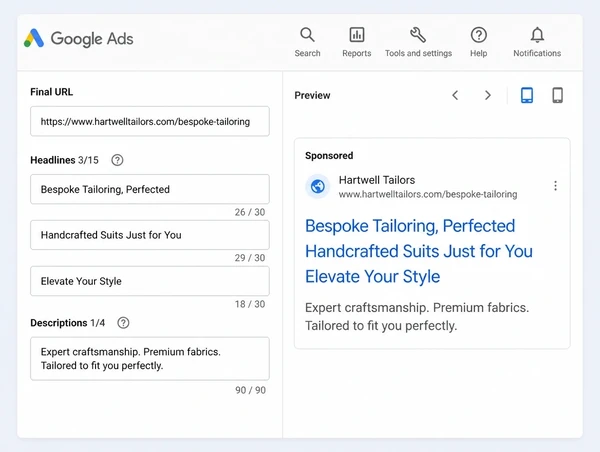Image resolution: width=600 pixels, height=452 pixels.
Task: Click the 'Notifications' label in the top bar
Action: [x=537, y=53]
